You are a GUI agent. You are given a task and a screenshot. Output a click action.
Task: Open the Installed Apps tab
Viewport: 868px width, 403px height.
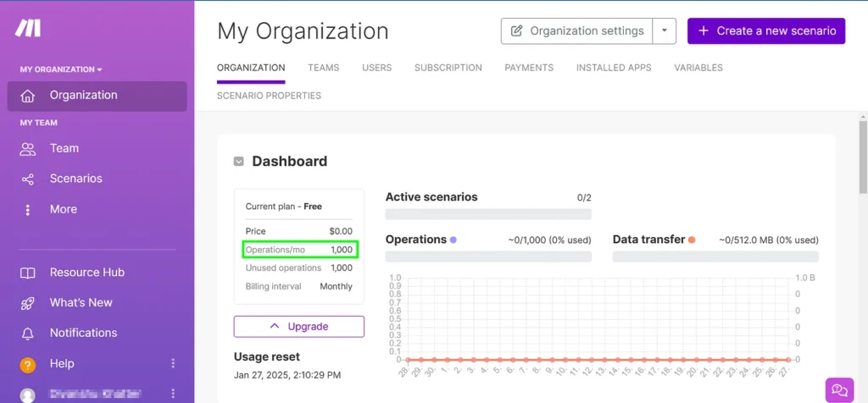614,68
